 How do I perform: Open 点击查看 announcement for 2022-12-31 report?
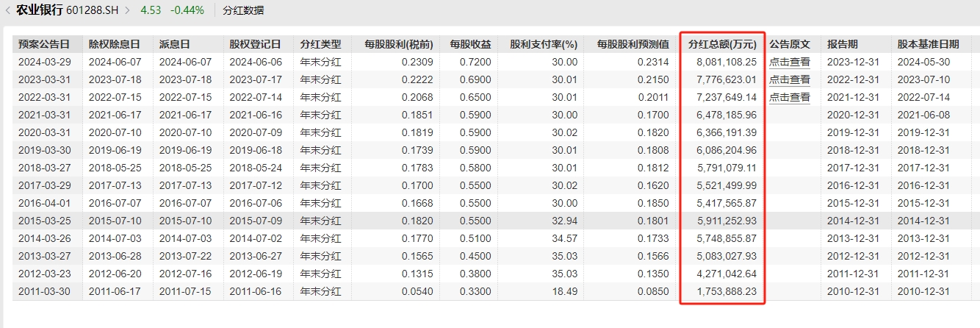pyautogui.click(x=789, y=79)
